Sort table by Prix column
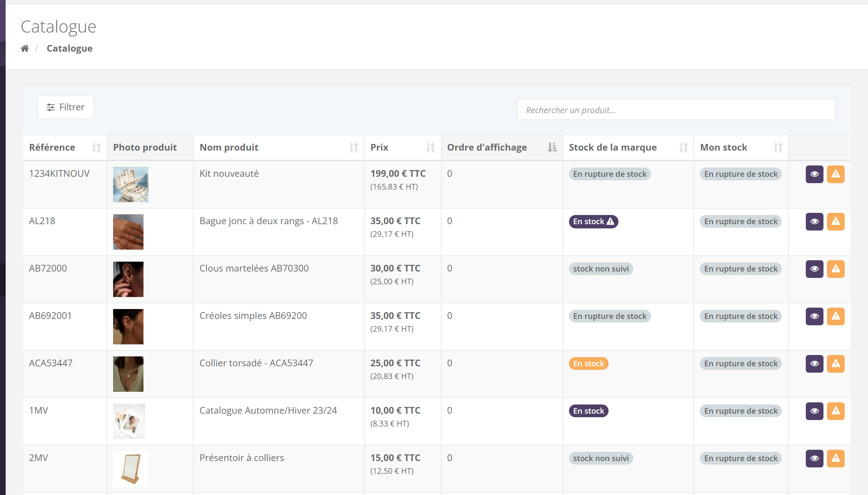 point(403,147)
